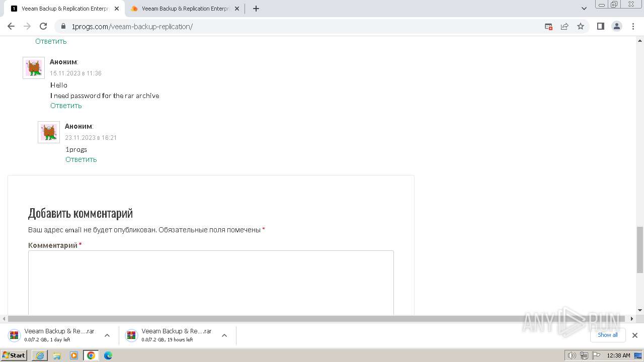
Task: Close the second Veeam Backup tab
Action: click(237, 9)
